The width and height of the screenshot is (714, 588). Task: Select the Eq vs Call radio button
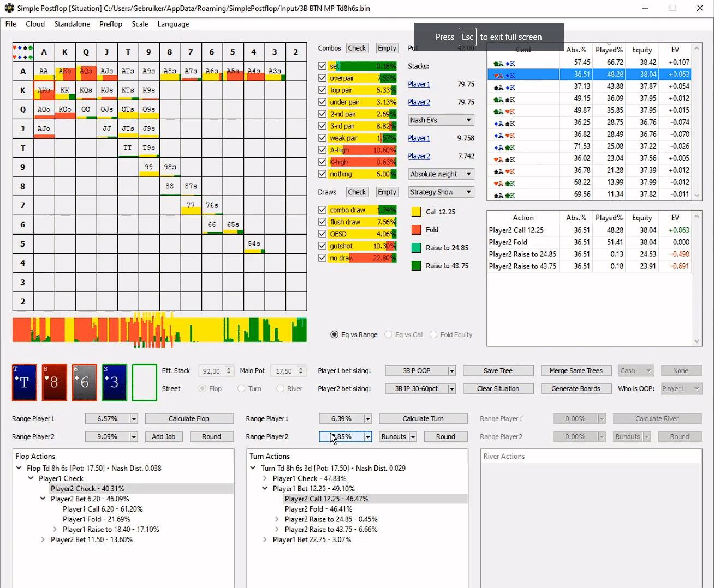pos(389,335)
